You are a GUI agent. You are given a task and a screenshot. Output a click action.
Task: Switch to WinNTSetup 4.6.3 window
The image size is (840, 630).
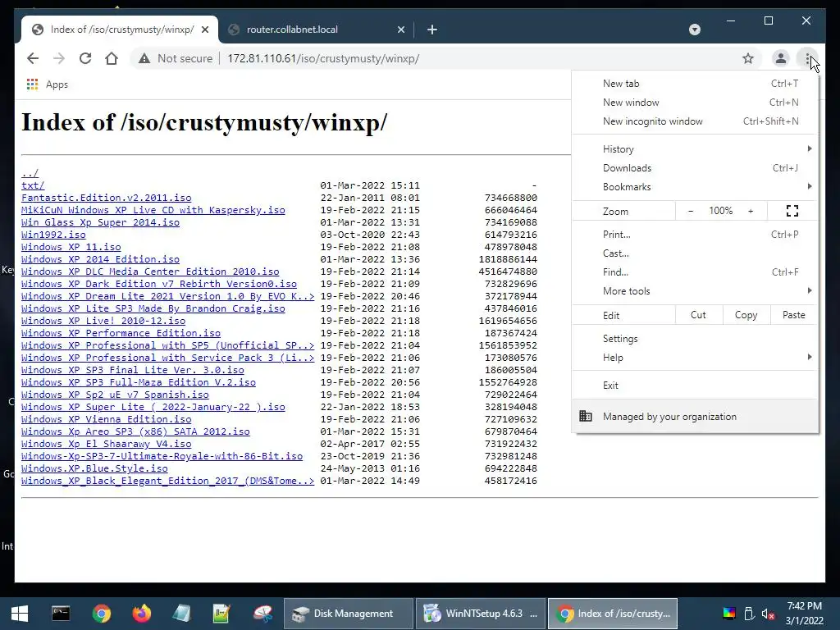tap(481, 614)
